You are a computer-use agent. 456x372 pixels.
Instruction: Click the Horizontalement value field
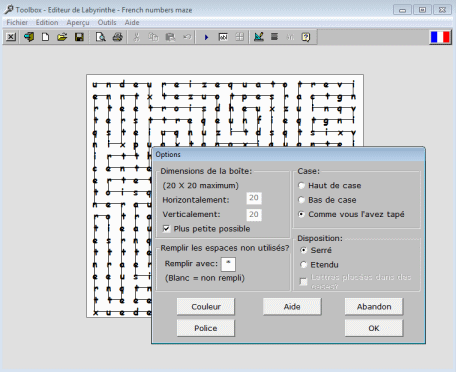pos(254,198)
